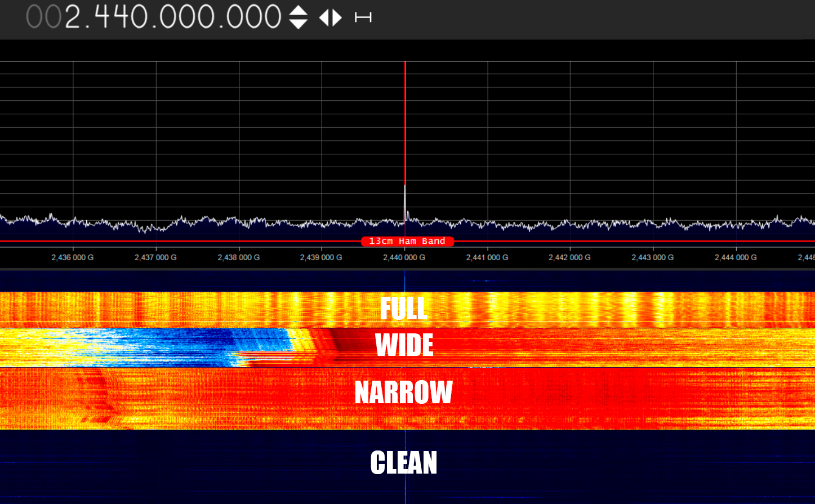This screenshot has width=815, height=504.
Task: Click the frequency down arrow
Action: [299, 24]
